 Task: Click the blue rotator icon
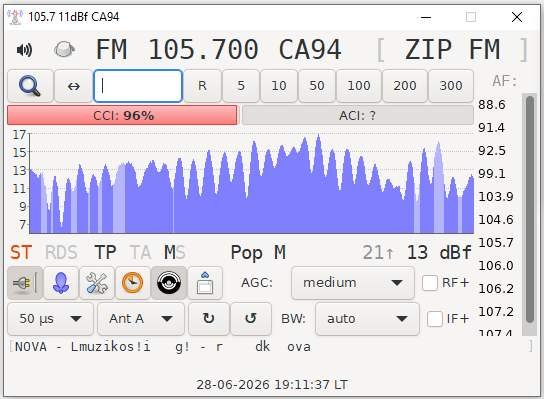[61, 283]
